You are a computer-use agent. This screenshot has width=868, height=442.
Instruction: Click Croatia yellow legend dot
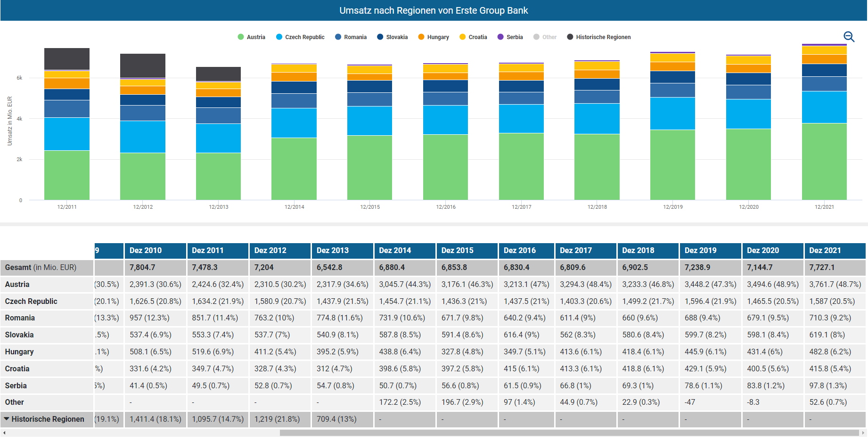[462, 37]
